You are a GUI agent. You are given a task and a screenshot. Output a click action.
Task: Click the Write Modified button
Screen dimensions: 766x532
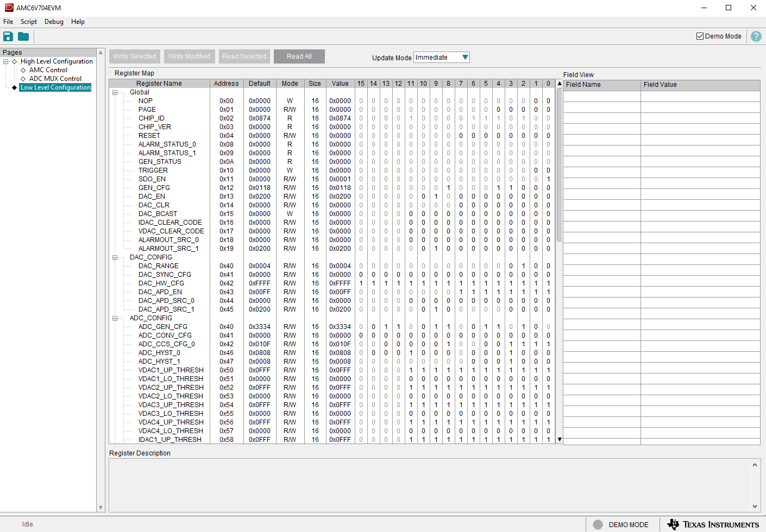point(189,56)
